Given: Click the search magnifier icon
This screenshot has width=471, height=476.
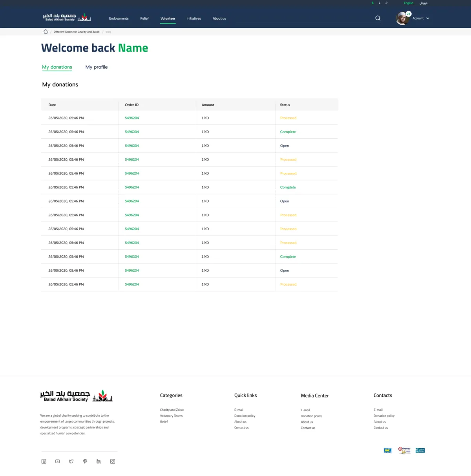Looking at the screenshot, I should point(378,18).
